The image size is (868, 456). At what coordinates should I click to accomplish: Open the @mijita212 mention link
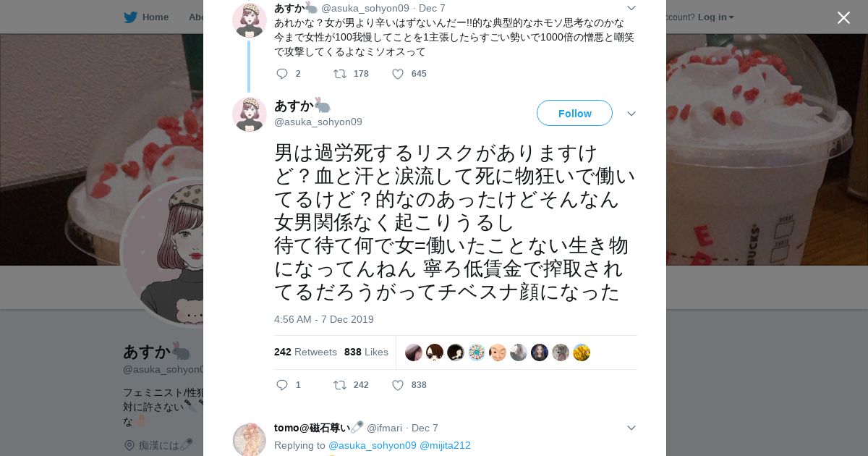(445, 445)
